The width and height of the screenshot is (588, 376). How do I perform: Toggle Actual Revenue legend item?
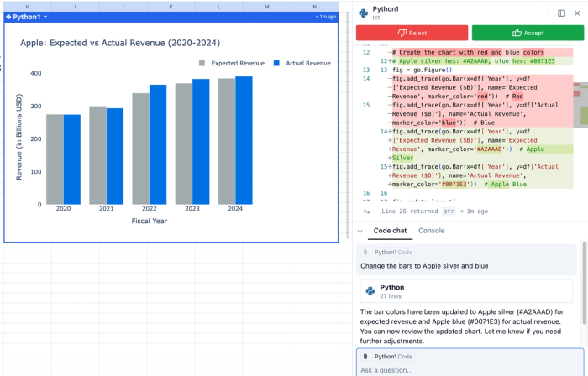302,63
